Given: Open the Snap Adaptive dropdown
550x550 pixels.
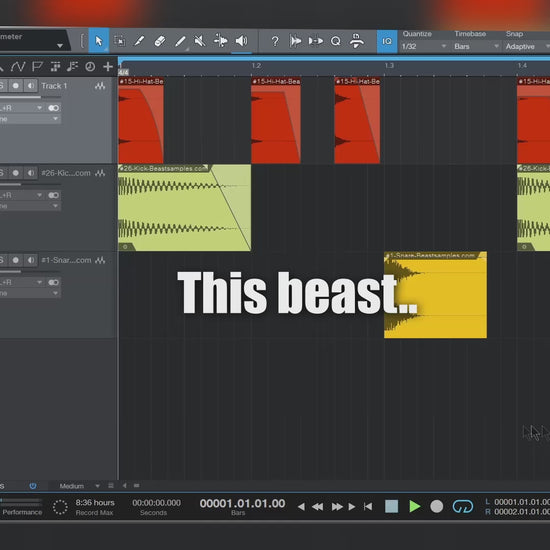Looking at the screenshot, I should (x=527, y=46).
